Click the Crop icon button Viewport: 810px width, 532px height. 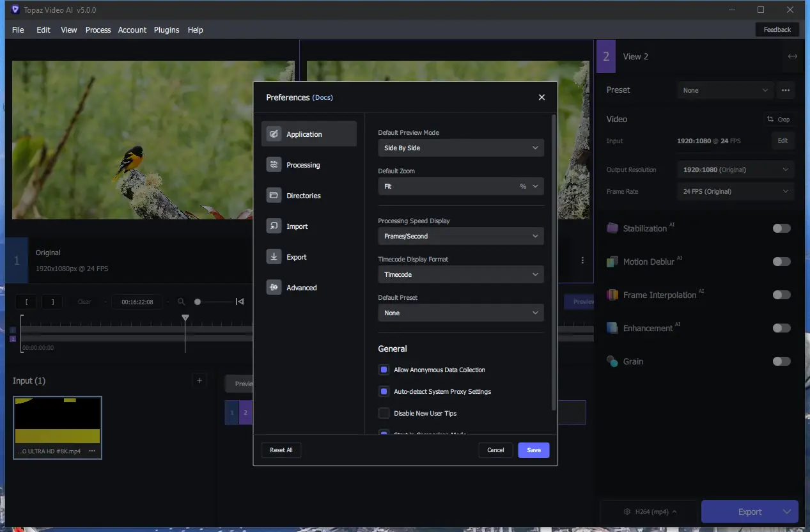pos(779,120)
